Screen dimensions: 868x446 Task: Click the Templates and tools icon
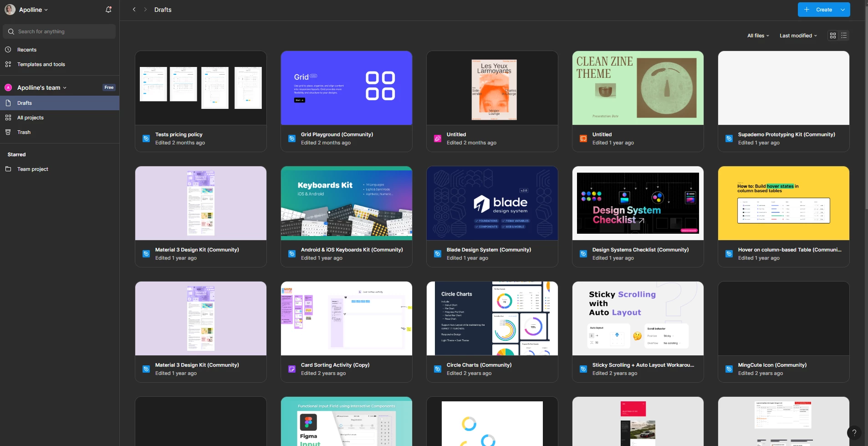tap(8, 64)
